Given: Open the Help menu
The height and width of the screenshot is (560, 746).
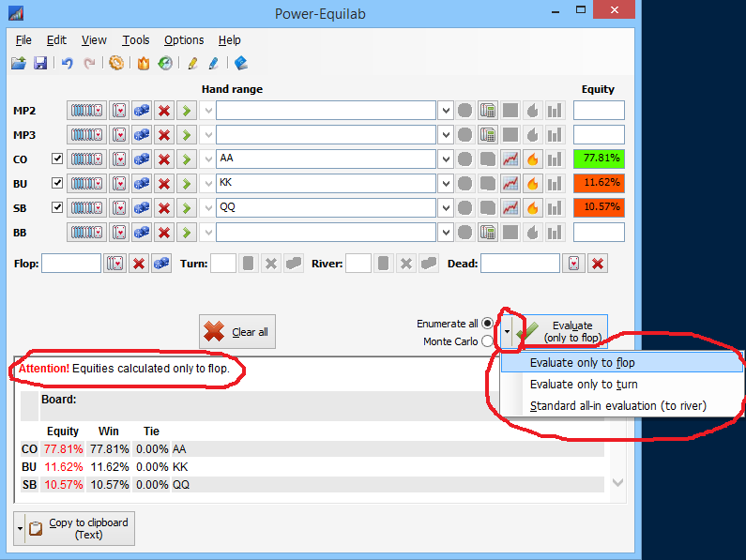Looking at the screenshot, I should click(229, 40).
